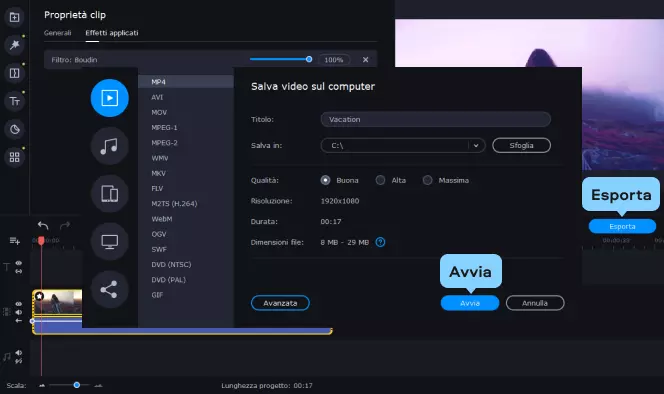Click the Annulla cancel button
Screen dimensions: 664x394
535,303
